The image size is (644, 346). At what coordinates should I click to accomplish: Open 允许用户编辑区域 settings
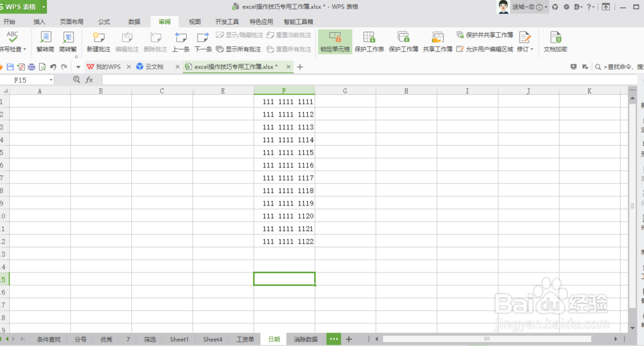pos(485,50)
